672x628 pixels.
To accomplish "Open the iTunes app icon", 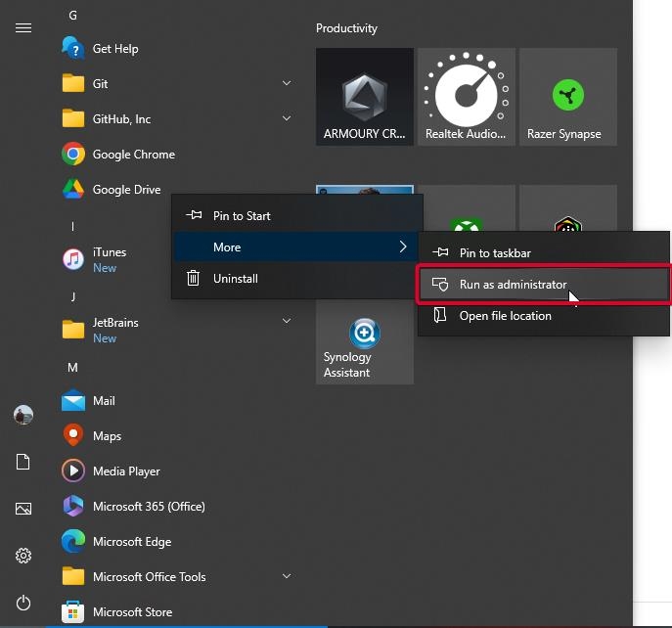I will pos(72,259).
